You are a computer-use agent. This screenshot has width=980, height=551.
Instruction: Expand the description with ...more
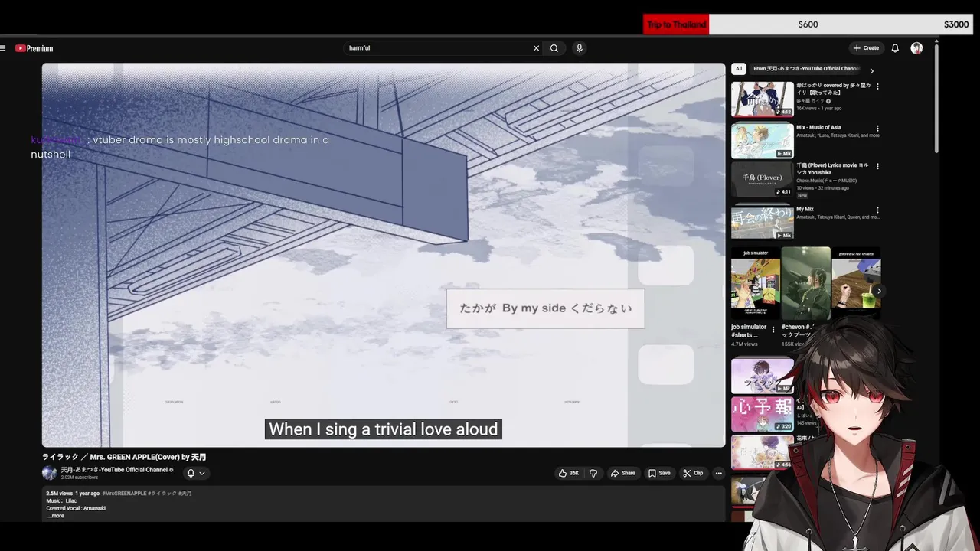[56, 516]
